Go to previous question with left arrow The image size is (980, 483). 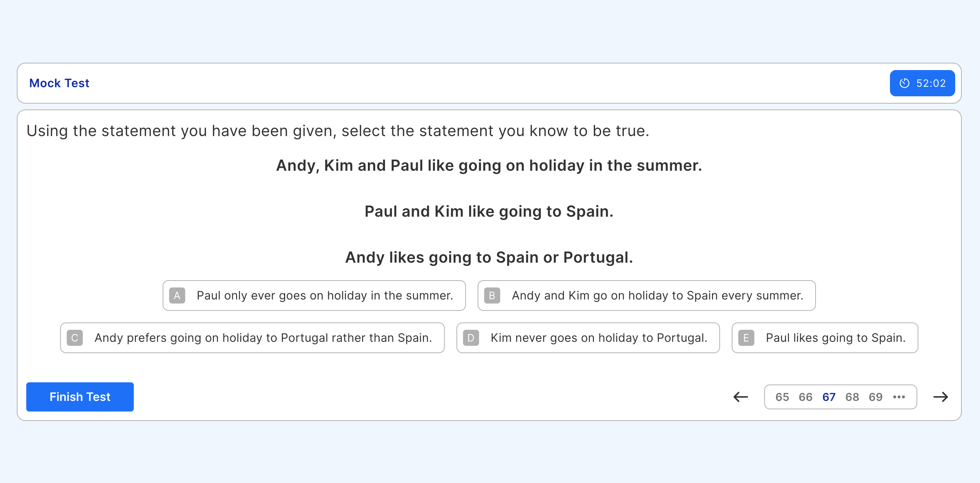[740, 397]
